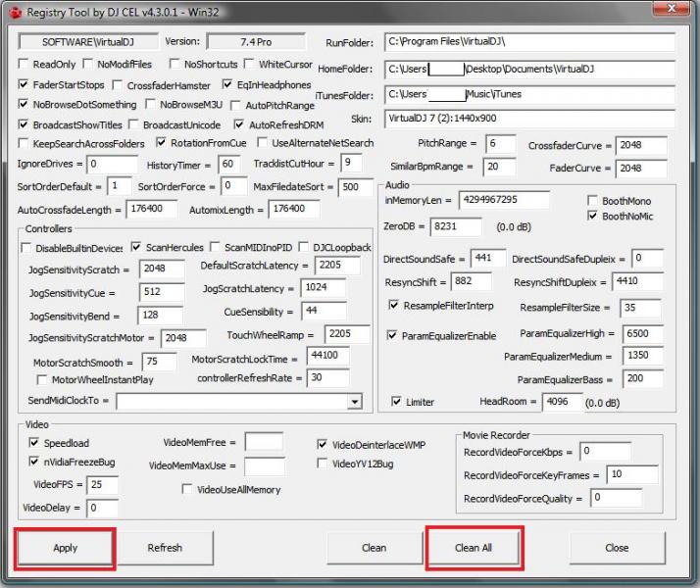Viewport: 700px width, 588px height.
Task: Click the FaderCurve value field
Action: pos(641,169)
